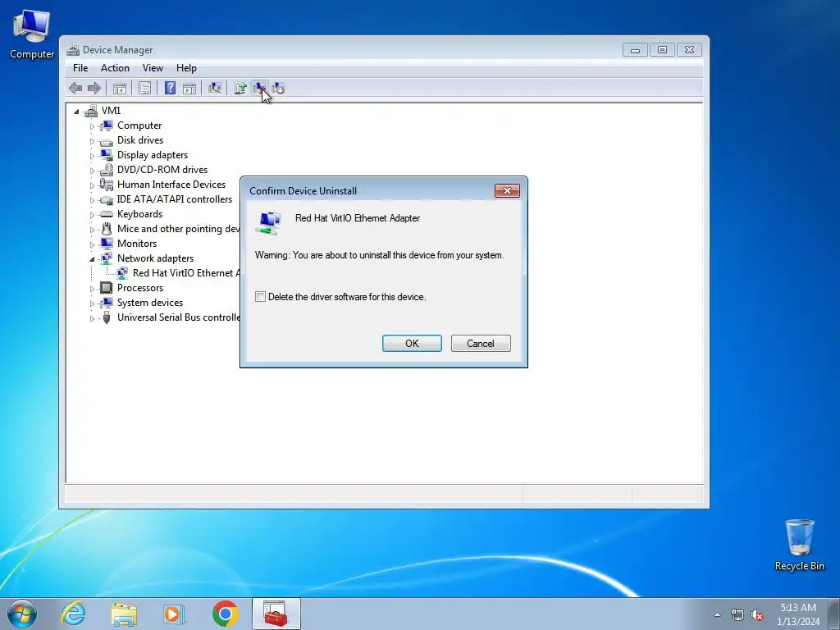Click the Forward arrow in Device Manager toolbar

pos(94,88)
